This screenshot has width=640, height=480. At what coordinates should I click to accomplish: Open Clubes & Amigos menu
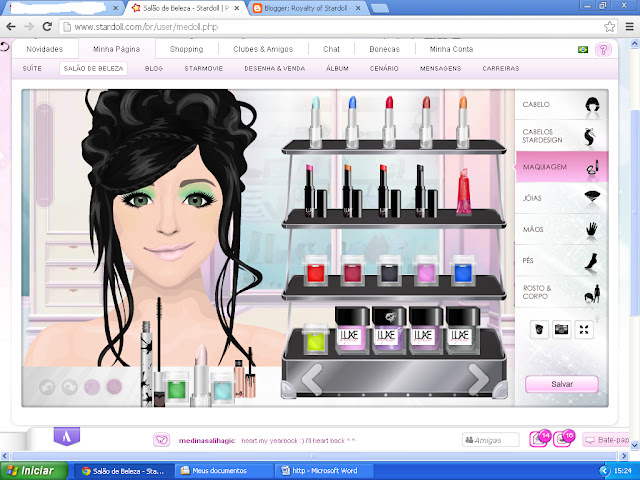tap(263, 49)
